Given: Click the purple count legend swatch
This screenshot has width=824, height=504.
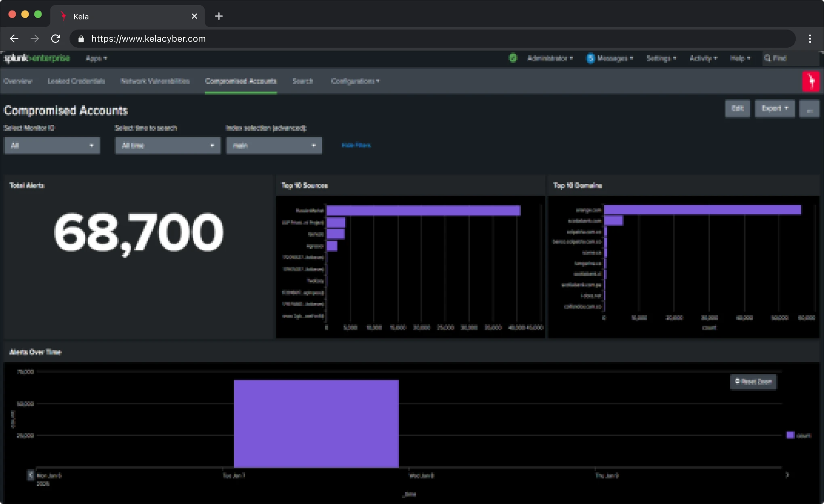Looking at the screenshot, I should click(x=790, y=435).
